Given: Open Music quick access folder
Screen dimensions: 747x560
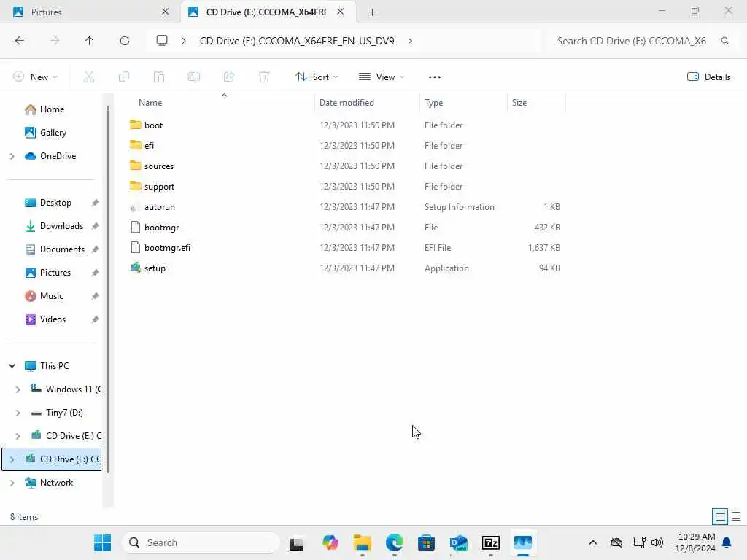Looking at the screenshot, I should pos(44,296).
